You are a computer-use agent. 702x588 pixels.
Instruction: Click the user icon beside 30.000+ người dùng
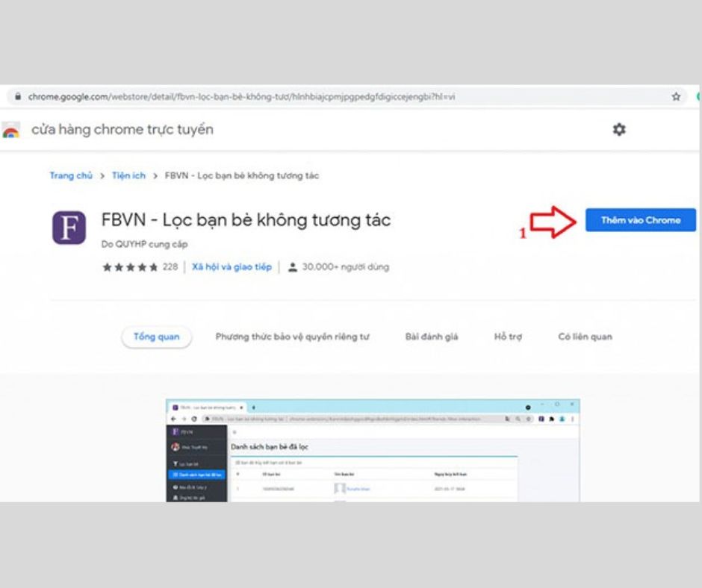pos(292,267)
